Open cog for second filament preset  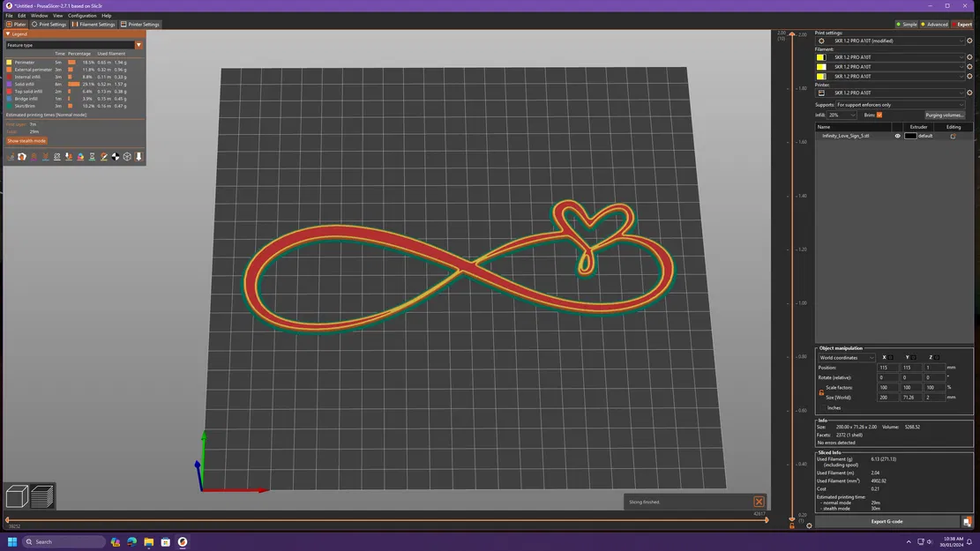point(969,66)
